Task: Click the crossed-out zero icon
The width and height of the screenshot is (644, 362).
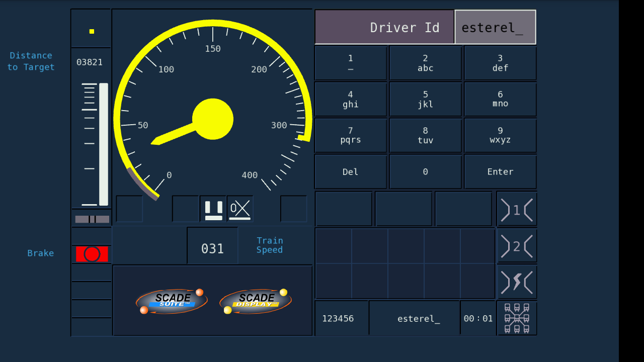Action: 240,209
